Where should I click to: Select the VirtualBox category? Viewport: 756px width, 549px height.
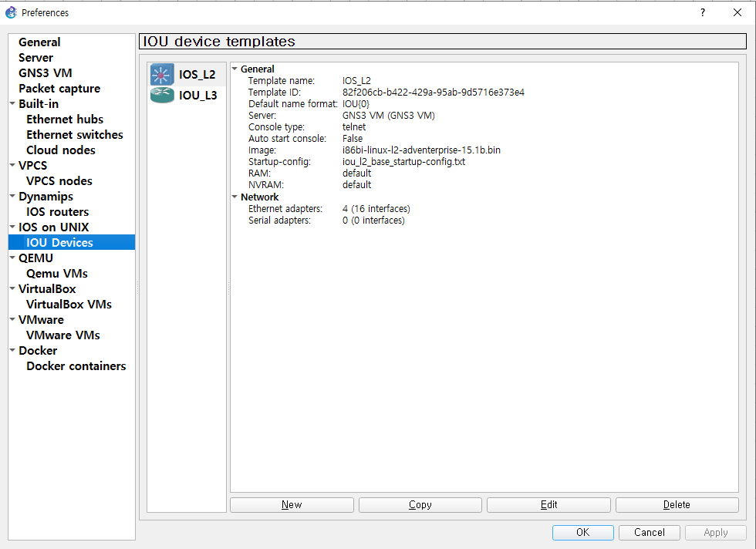pyautogui.click(x=47, y=288)
